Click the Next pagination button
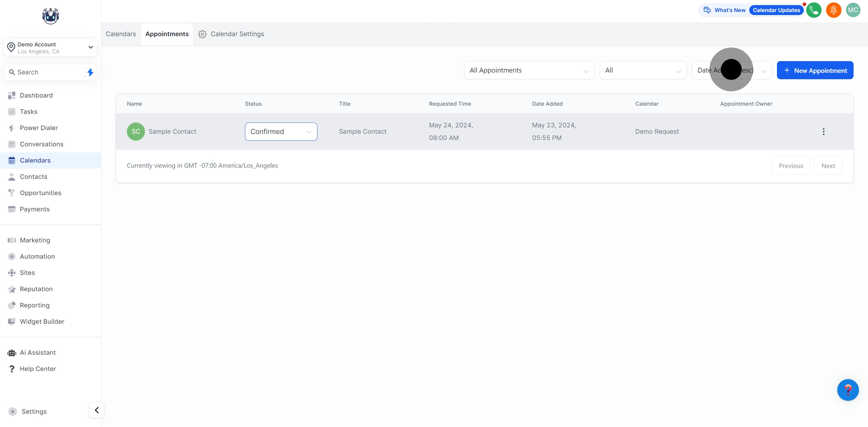 (x=828, y=166)
